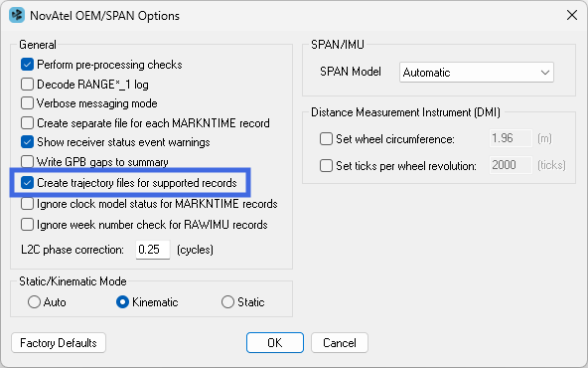Select the Auto radio button
588x368 pixels.
(34, 302)
